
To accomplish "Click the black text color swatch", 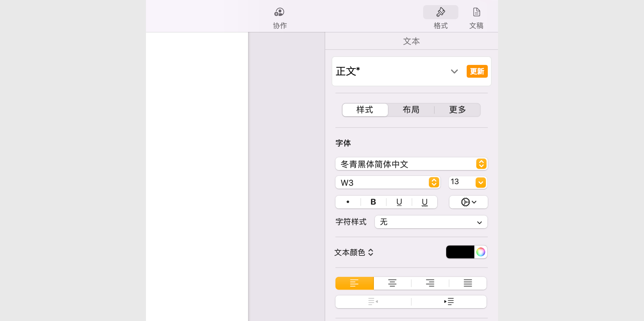I will (460, 252).
